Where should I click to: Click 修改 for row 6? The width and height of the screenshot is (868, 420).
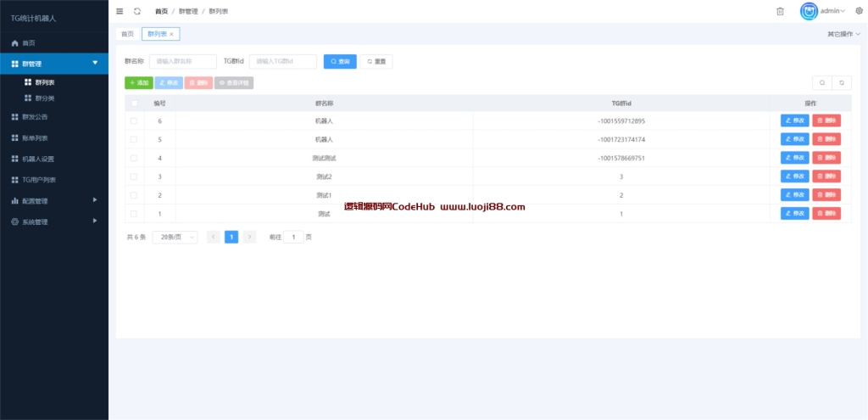(x=795, y=120)
